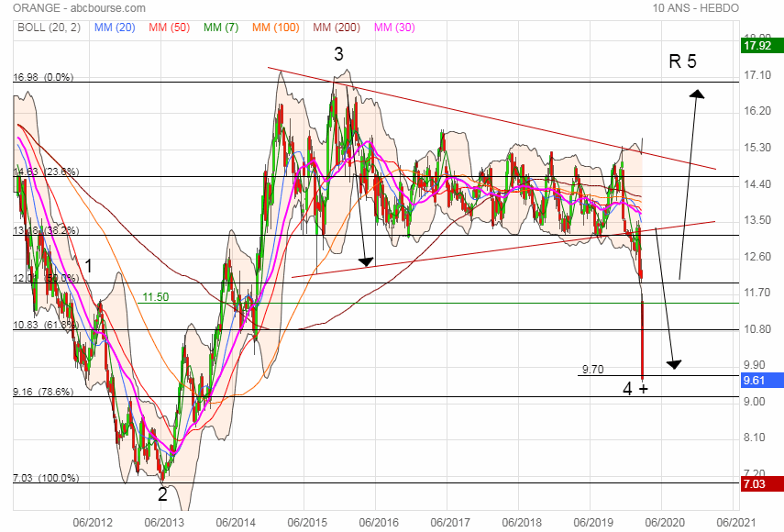Click the 06/2021 date axis label
Screen dimensions: 784x532
click(735, 523)
